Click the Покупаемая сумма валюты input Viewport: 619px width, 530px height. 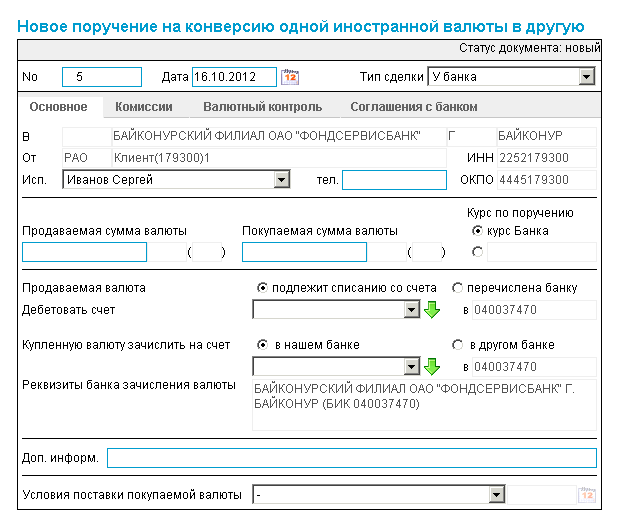(304, 252)
